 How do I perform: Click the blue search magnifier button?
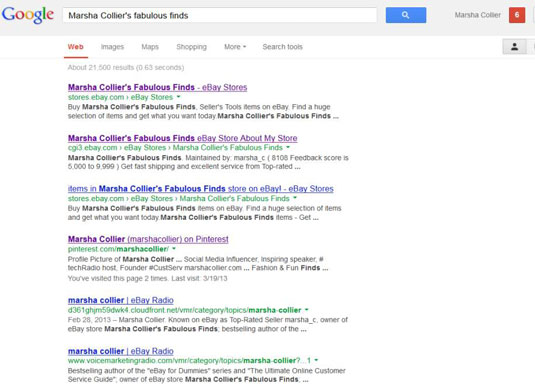[406, 15]
